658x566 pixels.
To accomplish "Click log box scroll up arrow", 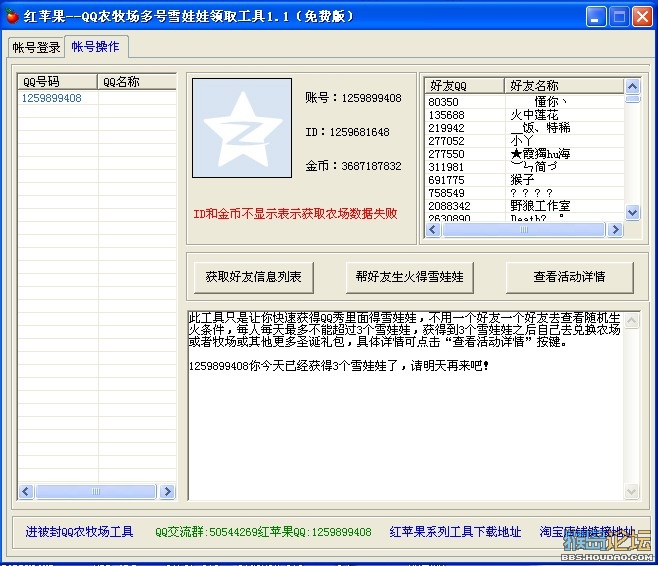I will tap(632, 321).
